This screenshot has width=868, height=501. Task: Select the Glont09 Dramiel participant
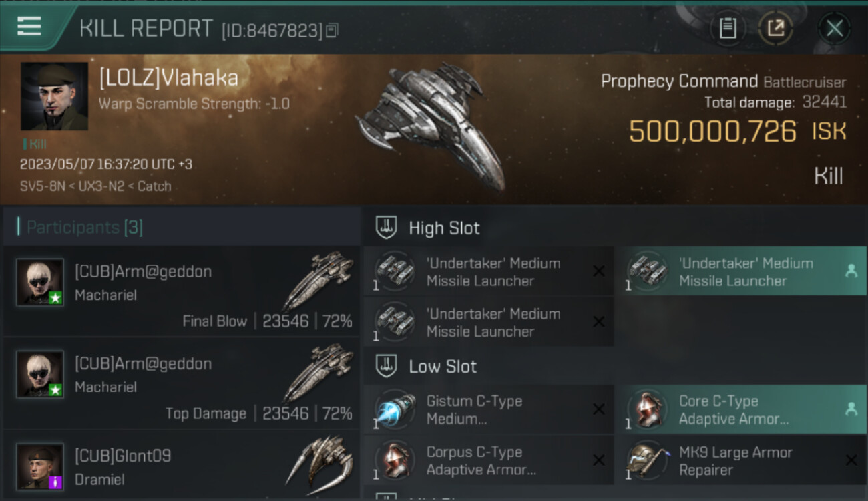pyautogui.click(x=182, y=466)
